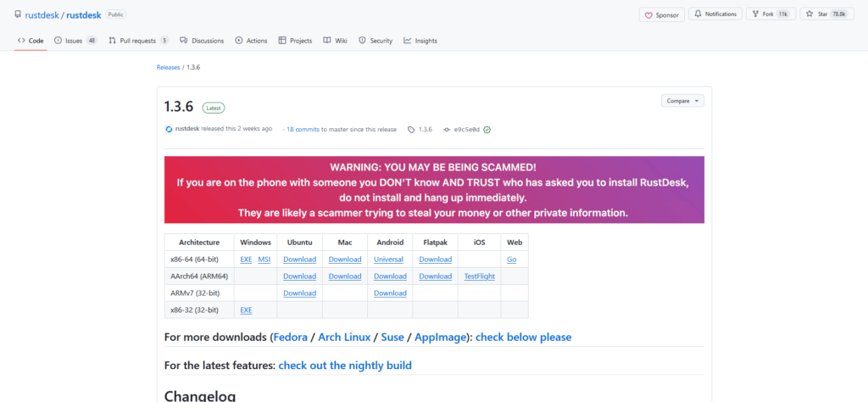This screenshot has width=868, height=402.
Task: Click the green verified checkmark icon
Action: click(487, 130)
